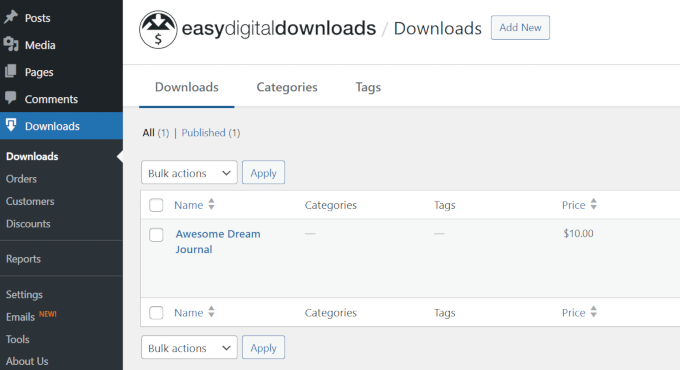Show All downloads filter
The image size is (680, 370).
[x=148, y=133]
